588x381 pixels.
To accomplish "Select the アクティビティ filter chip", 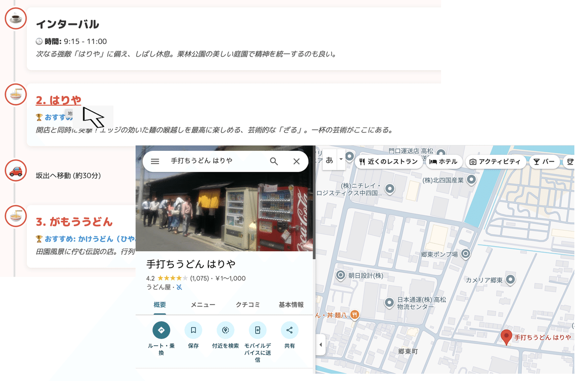I will (495, 162).
